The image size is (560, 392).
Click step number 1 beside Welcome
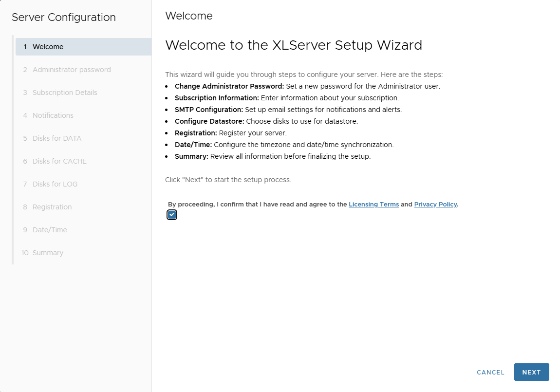pos(24,46)
